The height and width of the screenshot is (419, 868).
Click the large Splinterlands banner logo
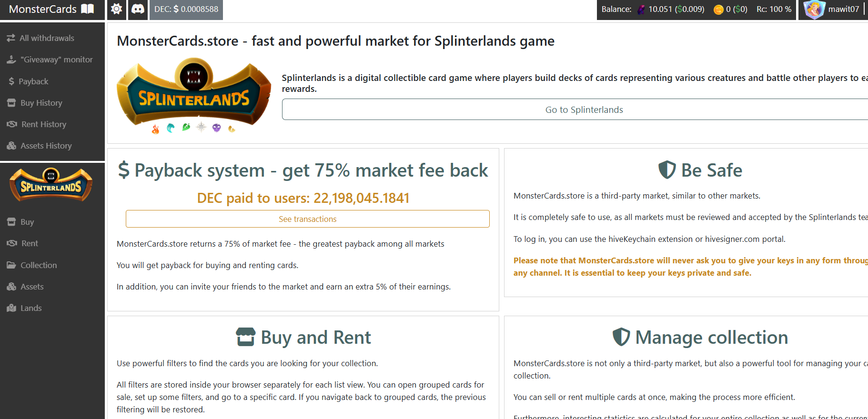click(194, 93)
